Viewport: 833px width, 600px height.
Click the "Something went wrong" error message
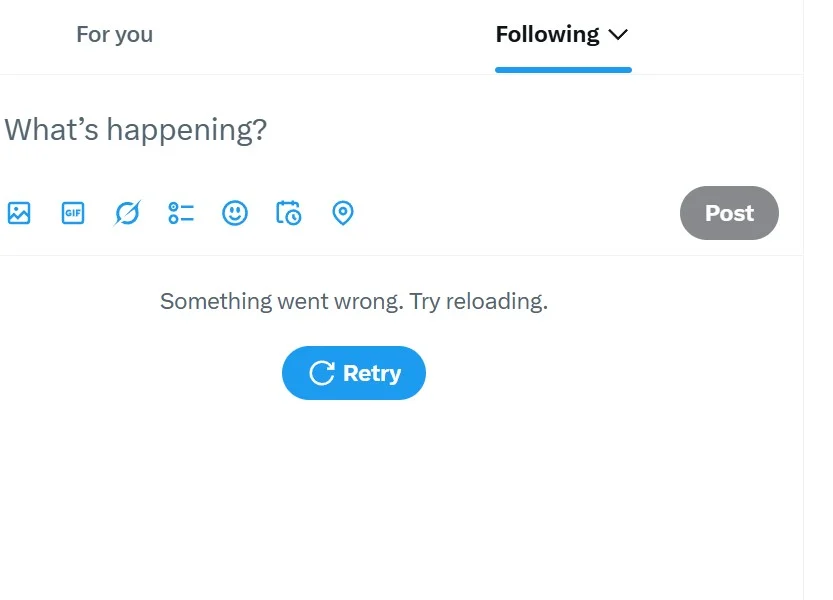[x=279, y=301]
